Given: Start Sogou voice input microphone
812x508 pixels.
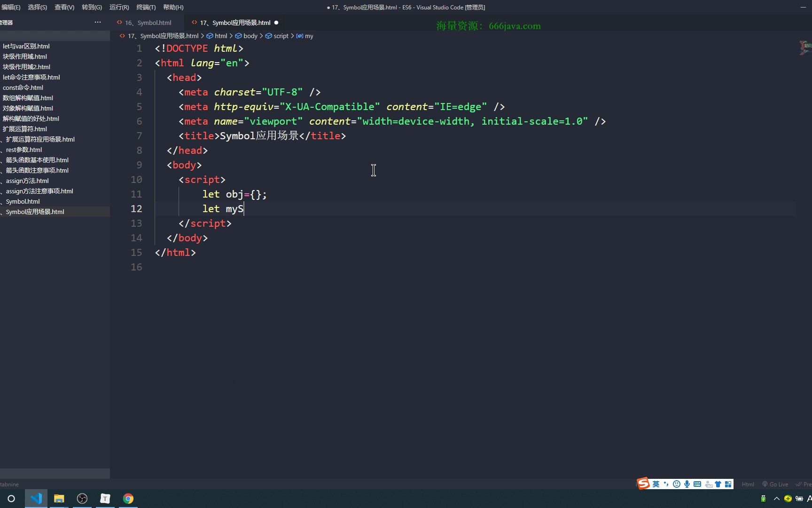Looking at the screenshot, I should click(x=687, y=484).
